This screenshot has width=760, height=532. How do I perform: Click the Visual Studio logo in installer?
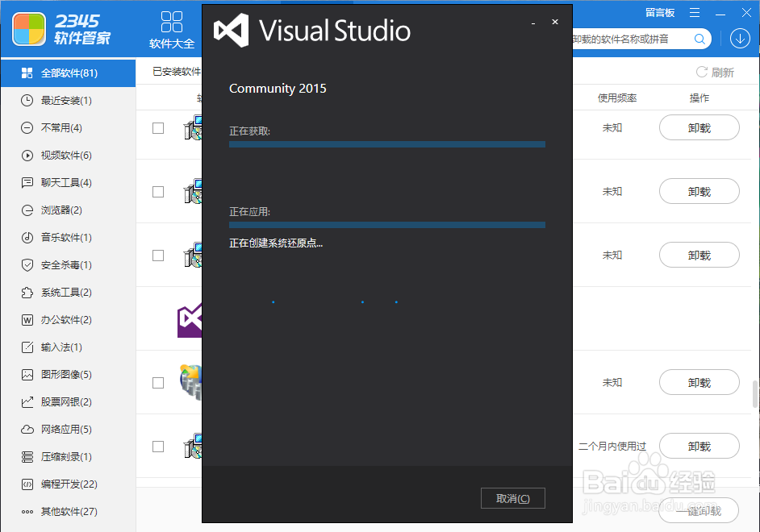click(x=232, y=31)
